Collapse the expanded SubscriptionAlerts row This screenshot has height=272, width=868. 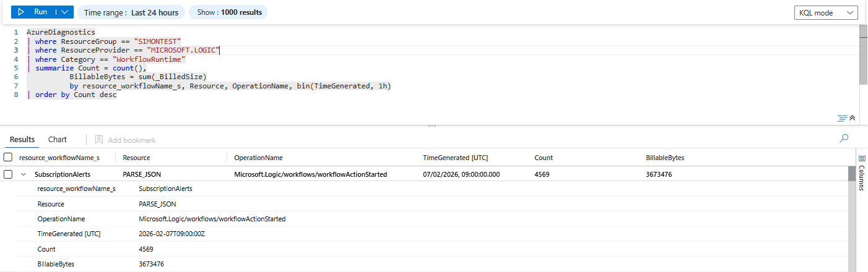click(x=24, y=174)
